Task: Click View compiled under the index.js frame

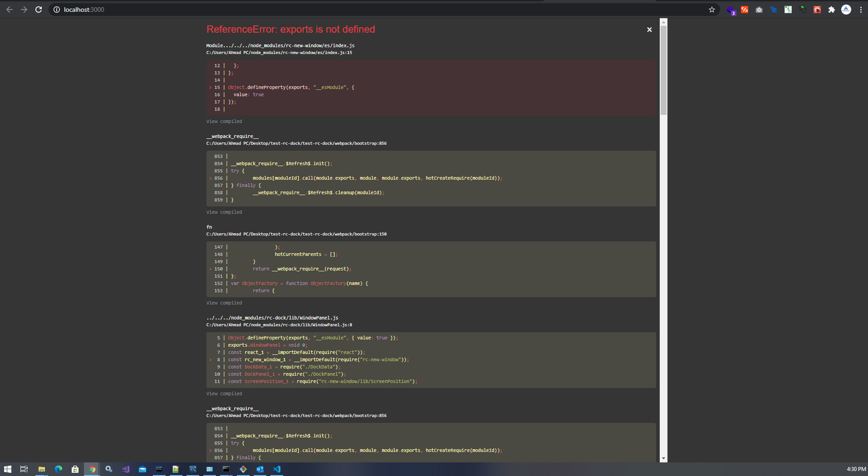Action: 224,121
